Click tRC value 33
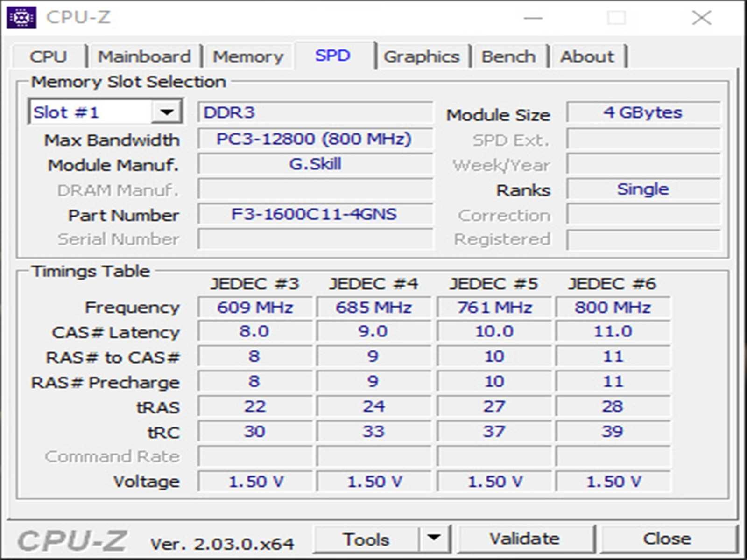747x560 pixels. point(374,431)
